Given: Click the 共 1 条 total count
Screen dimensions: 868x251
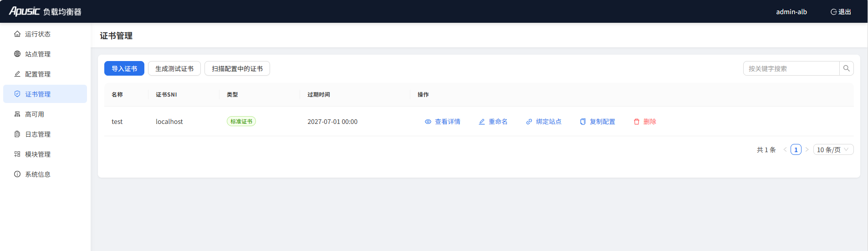Looking at the screenshot, I should pyautogui.click(x=766, y=149).
